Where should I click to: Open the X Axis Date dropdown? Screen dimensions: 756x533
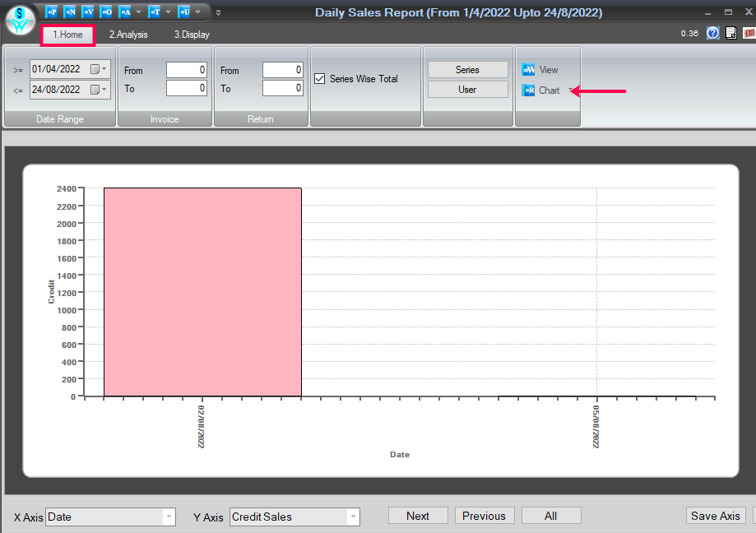click(x=169, y=517)
